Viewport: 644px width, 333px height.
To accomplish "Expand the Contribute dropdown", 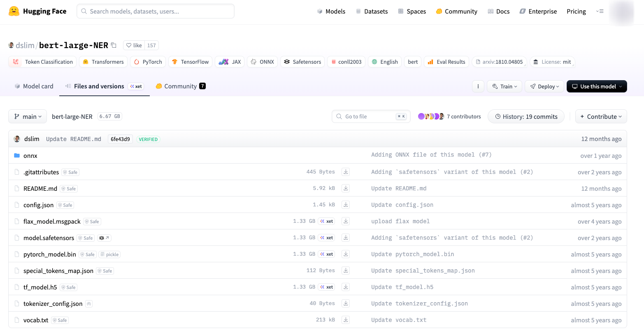I will (x=601, y=117).
